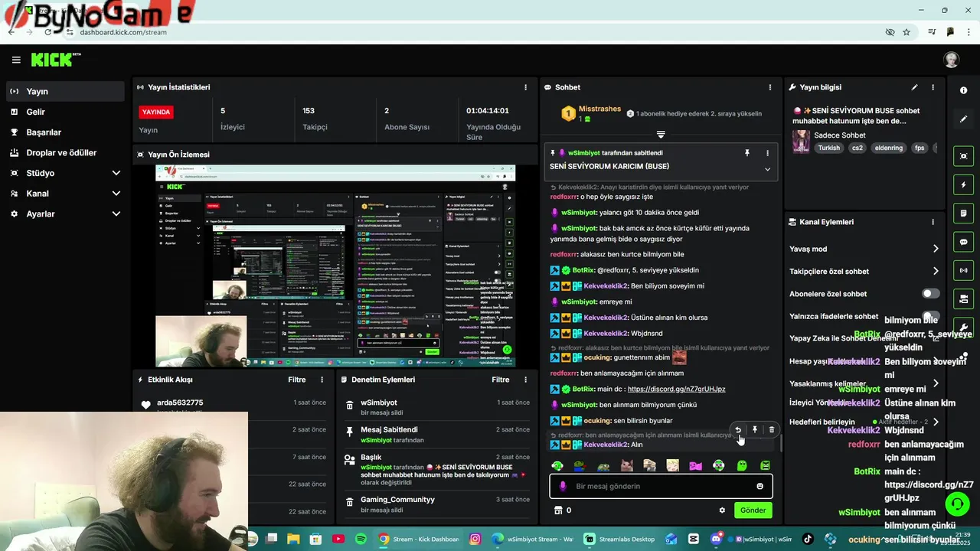Image resolution: width=980 pixels, height=551 pixels.
Task: Open the chat shop points icon
Action: click(x=558, y=510)
